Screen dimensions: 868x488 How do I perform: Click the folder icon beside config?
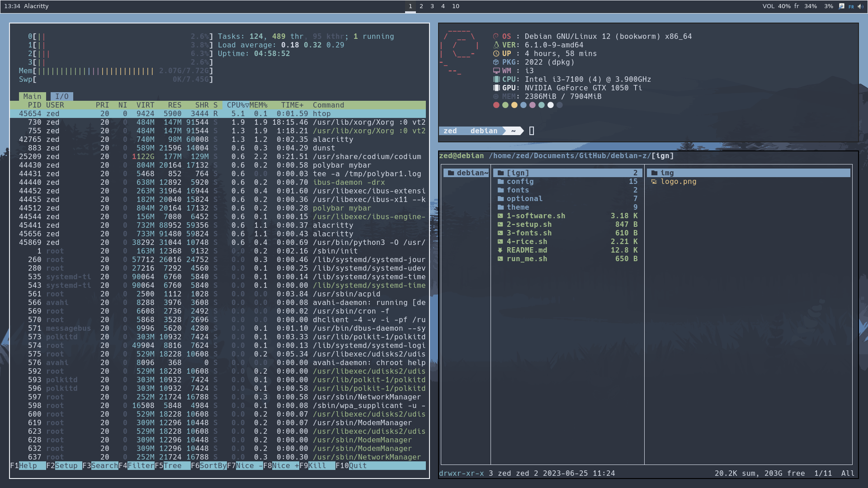[501, 181]
